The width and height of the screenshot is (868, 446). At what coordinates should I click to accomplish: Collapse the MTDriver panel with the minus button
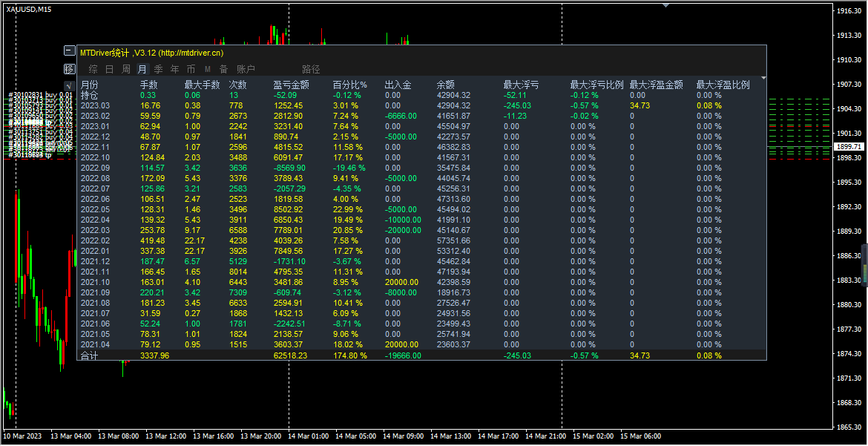coord(69,51)
